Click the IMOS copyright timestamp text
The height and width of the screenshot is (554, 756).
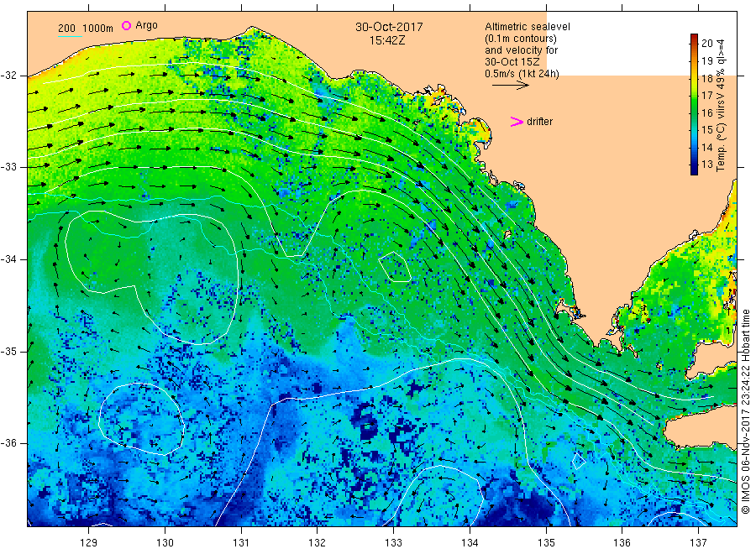coord(746,411)
